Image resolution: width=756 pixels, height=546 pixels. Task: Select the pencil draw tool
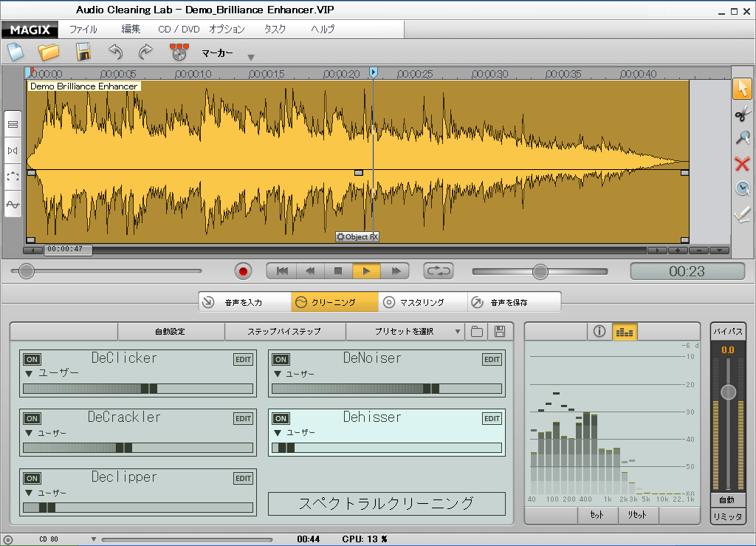coord(743,214)
